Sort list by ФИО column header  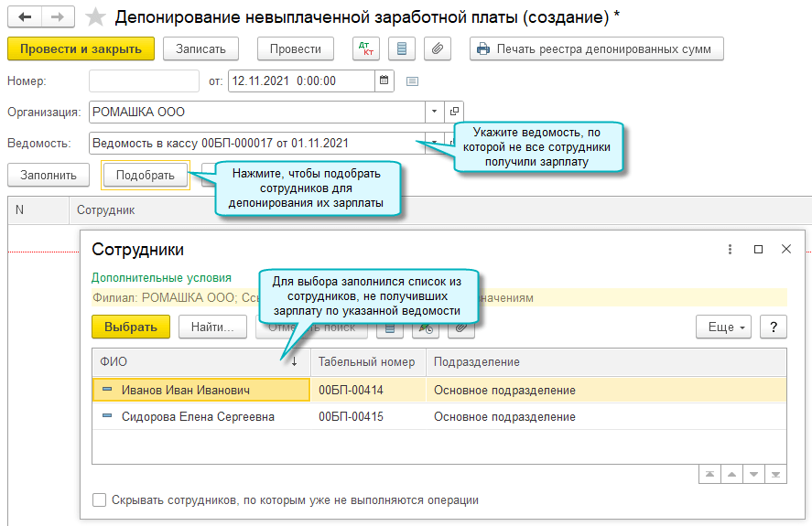click(192, 362)
